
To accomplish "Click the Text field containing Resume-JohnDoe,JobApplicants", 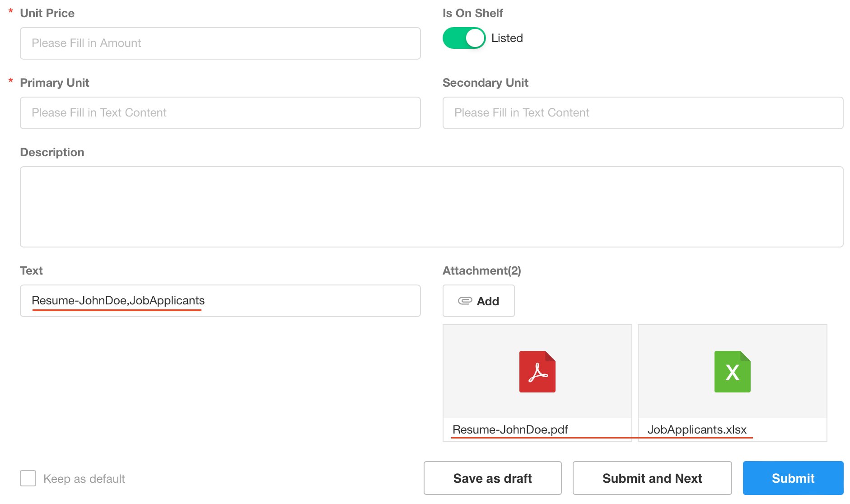I will click(220, 301).
